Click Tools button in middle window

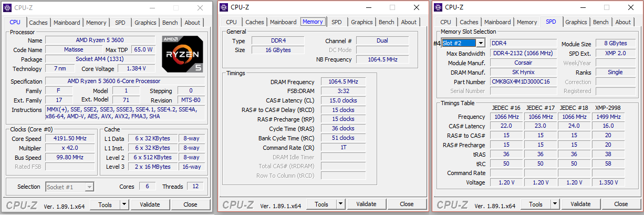(x=321, y=204)
